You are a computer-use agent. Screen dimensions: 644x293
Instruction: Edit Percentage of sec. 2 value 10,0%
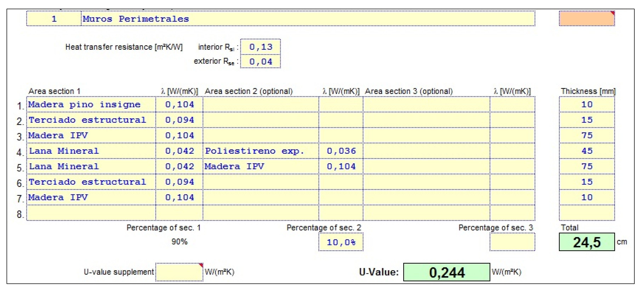point(341,242)
